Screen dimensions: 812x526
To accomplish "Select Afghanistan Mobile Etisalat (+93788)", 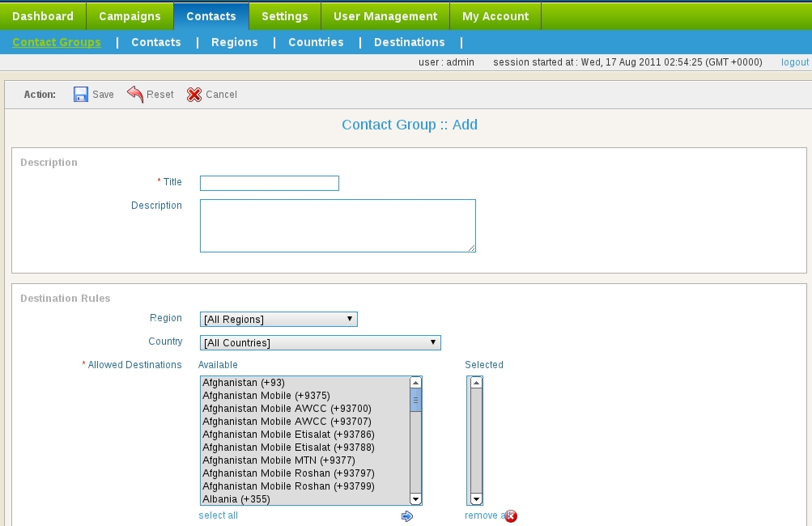I will 305,448.
